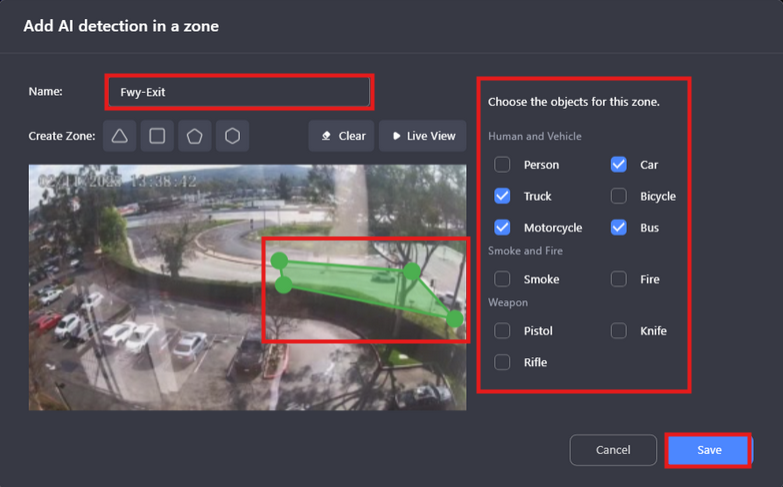Enable Fire detection checkbox
783x487 pixels.
click(x=618, y=279)
